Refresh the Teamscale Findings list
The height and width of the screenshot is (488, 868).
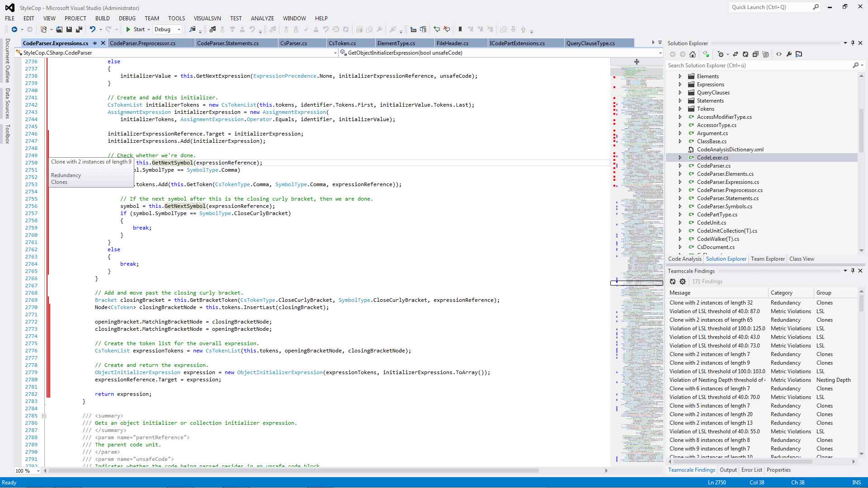coord(673,282)
